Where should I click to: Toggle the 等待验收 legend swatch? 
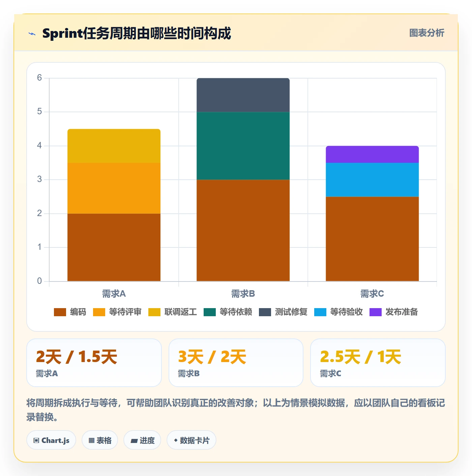click(320, 312)
